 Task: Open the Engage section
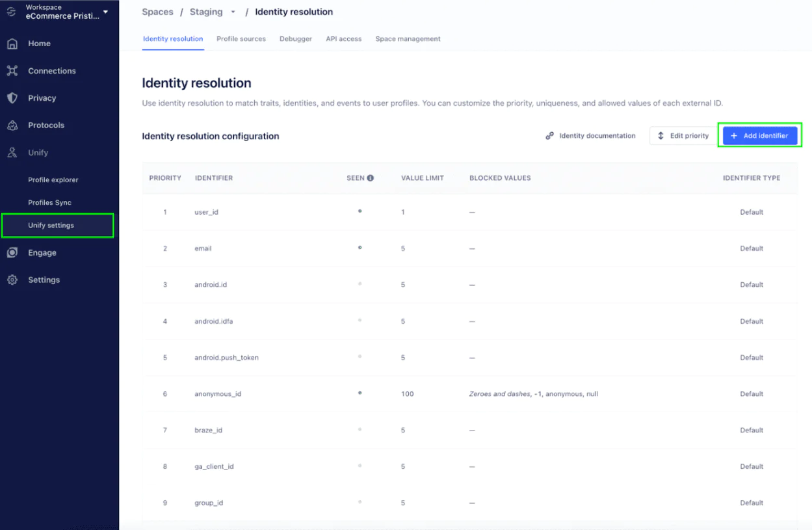click(x=43, y=252)
